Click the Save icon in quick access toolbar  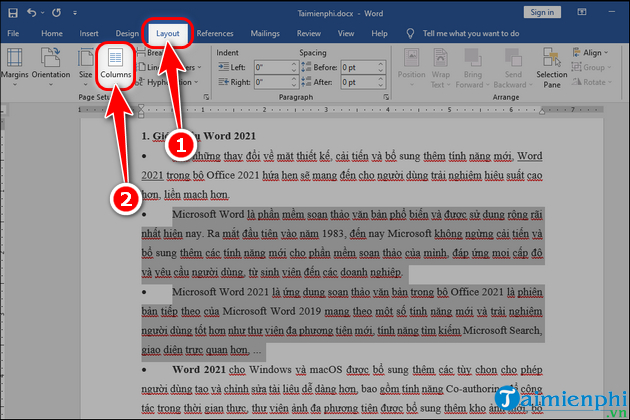(x=12, y=12)
